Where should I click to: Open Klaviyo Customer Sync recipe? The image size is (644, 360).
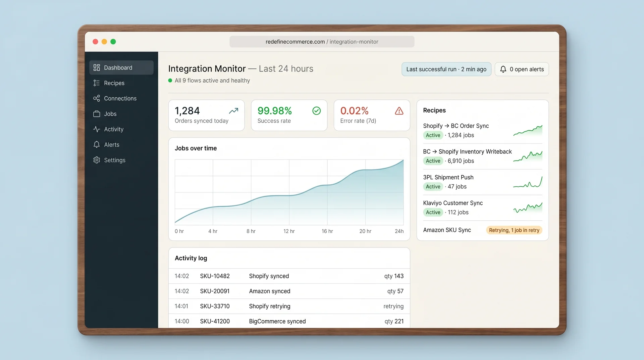(x=453, y=203)
